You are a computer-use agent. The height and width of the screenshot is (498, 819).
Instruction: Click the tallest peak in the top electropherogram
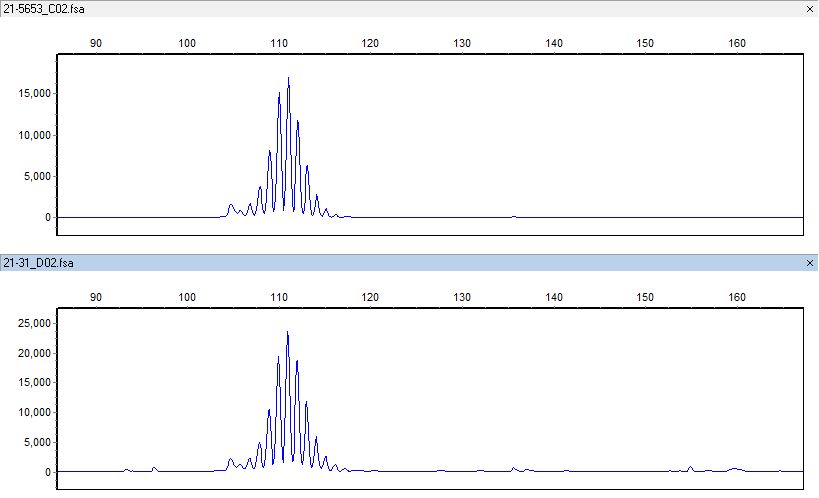tap(288, 80)
